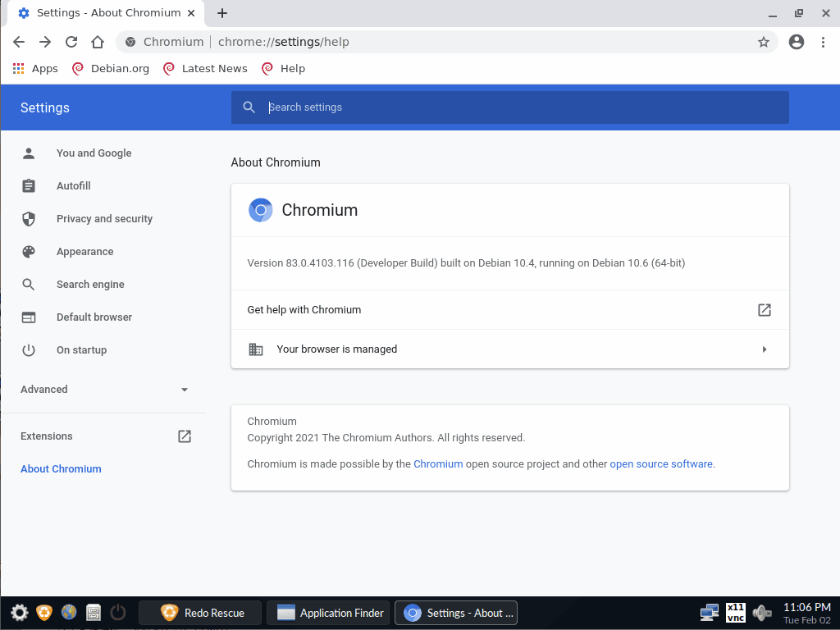Click the external-link icon for Get help
The image size is (840, 630).
pyautogui.click(x=765, y=309)
